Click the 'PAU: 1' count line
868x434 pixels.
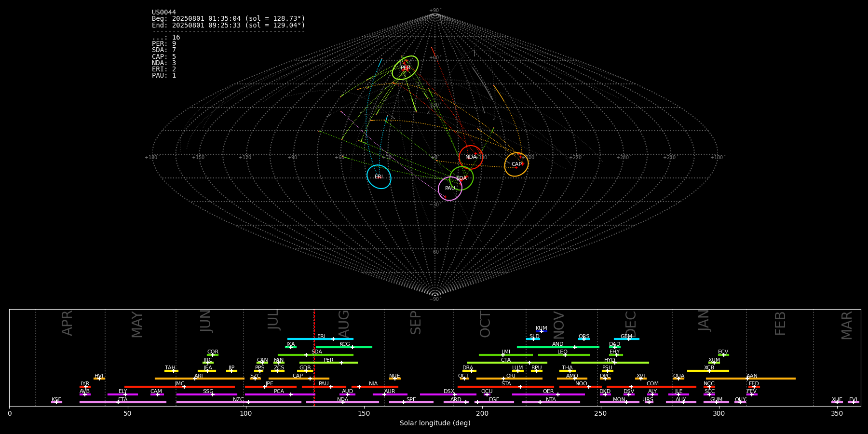point(164,76)
